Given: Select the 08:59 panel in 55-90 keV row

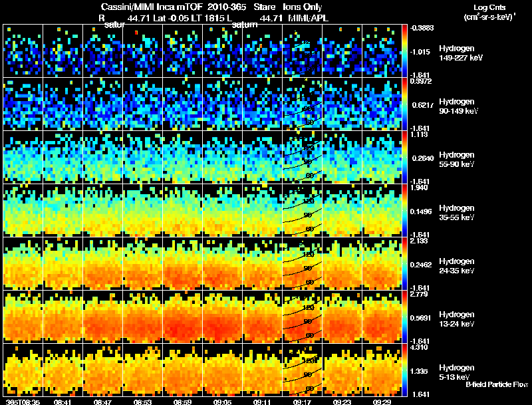Looking at the screenshot, I should [182, 158].
